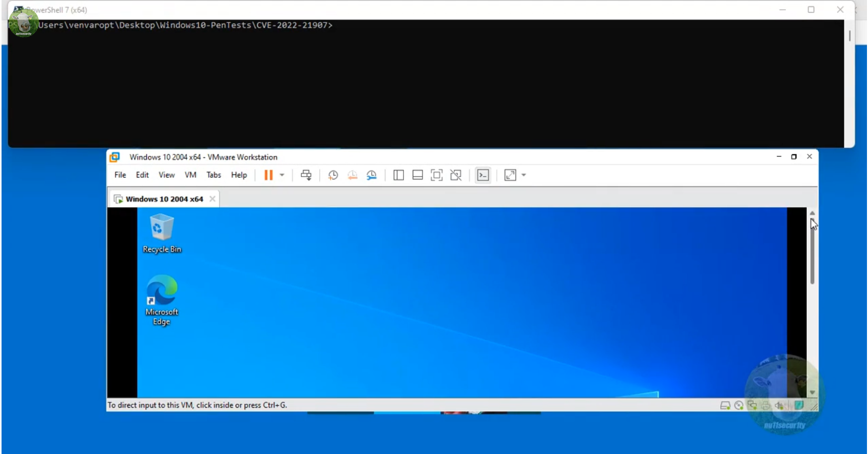
Task: Click the PowerShell window scrollbar
Action: pos(850,35)
